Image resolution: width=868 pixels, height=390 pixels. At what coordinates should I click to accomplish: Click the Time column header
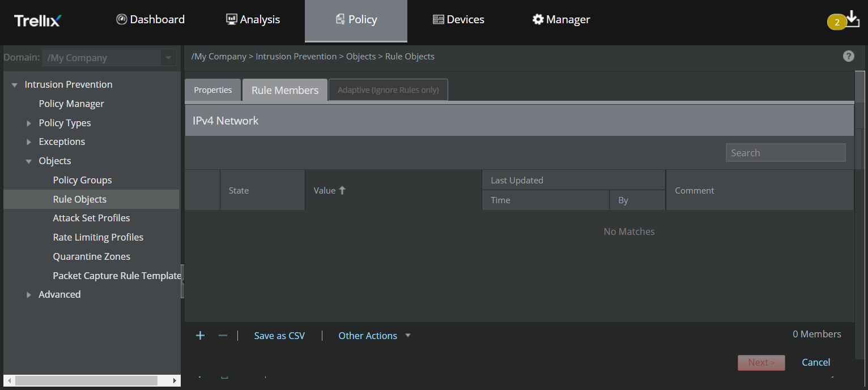pos(546,200)
